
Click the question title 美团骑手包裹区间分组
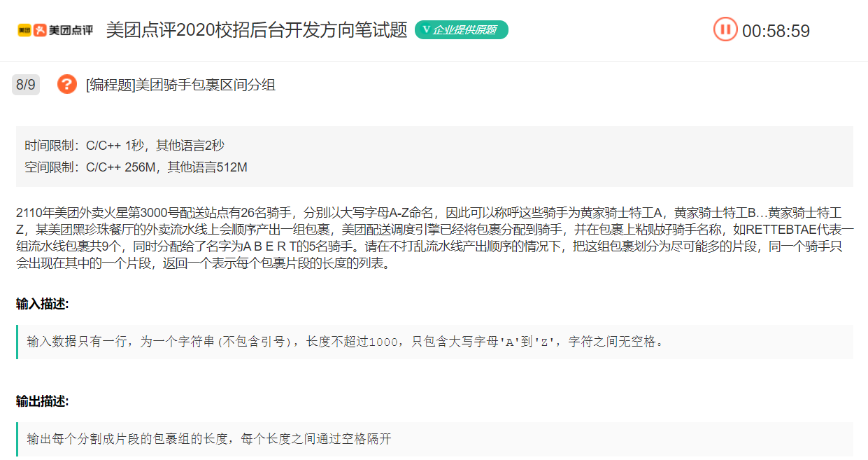click(x=206, y=85)
